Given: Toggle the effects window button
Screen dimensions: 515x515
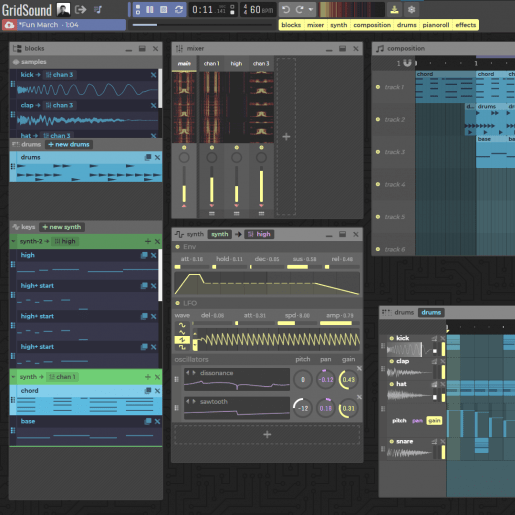Looking at the screenshot, I should [x=466, y=25].
